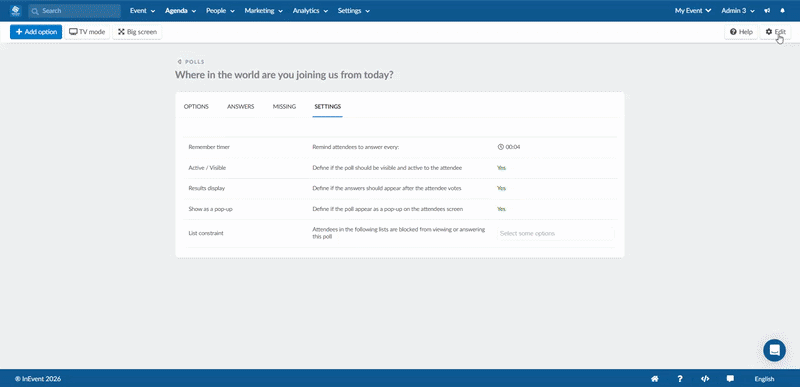Image resolution: width=800 pixels, height=387 pixels.
Task: Click the footer comment message icon
Action: pyautogui.click(x=730, y=379)
